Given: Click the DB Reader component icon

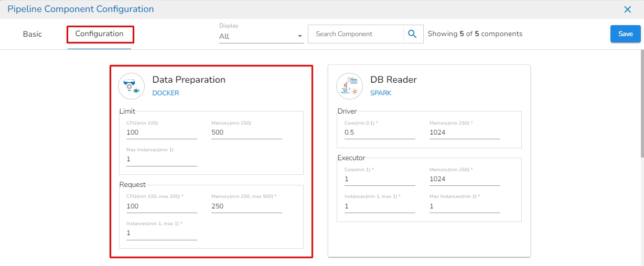Looking at the screenshot, I should click(349, 86).
